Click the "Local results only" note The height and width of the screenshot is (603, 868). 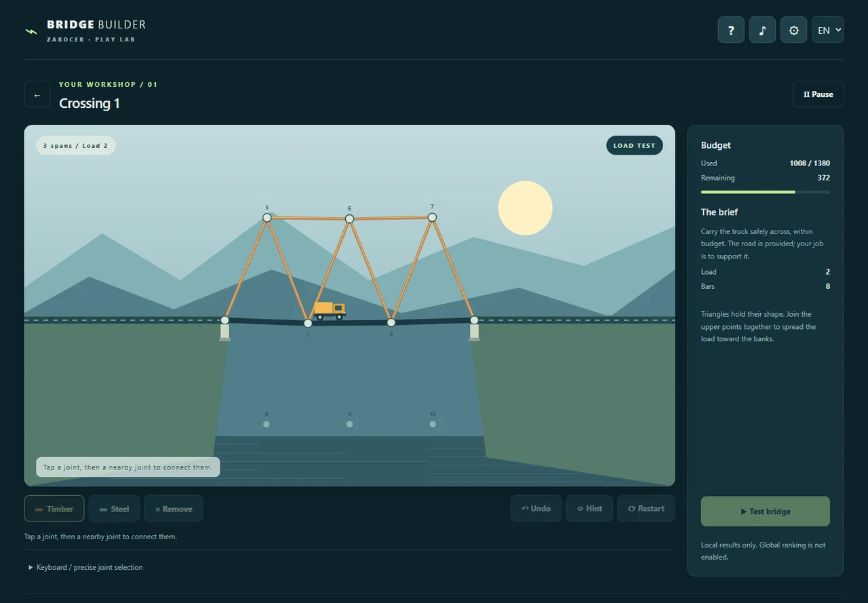tap(764, 551)
